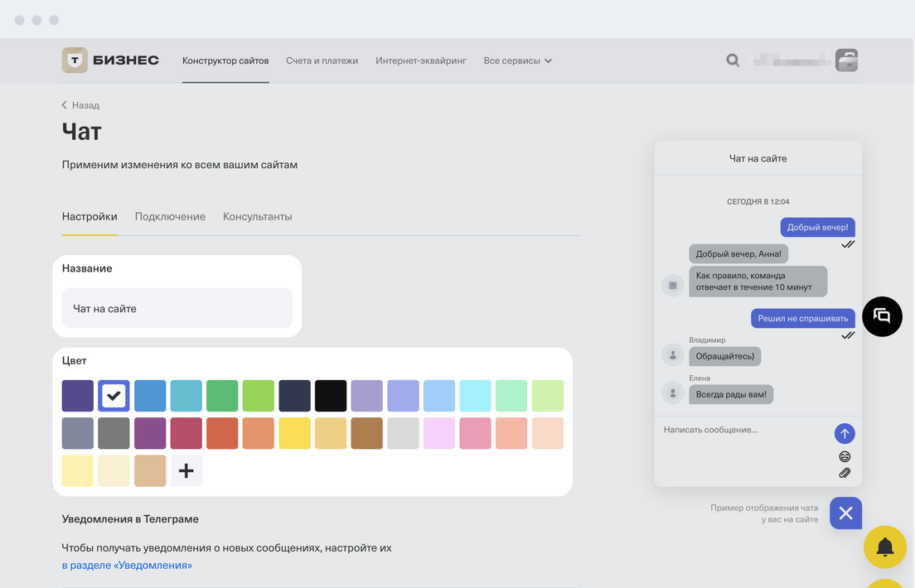Open the search magnifier icon
The width and height of the screenshot is (915, 588).
click(733, 60)
